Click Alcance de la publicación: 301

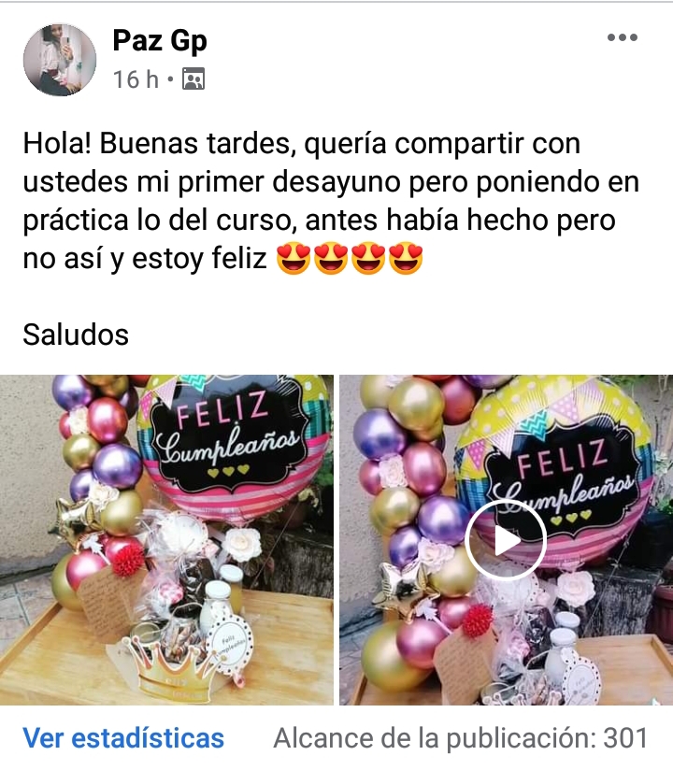click(x=461, y=738)
